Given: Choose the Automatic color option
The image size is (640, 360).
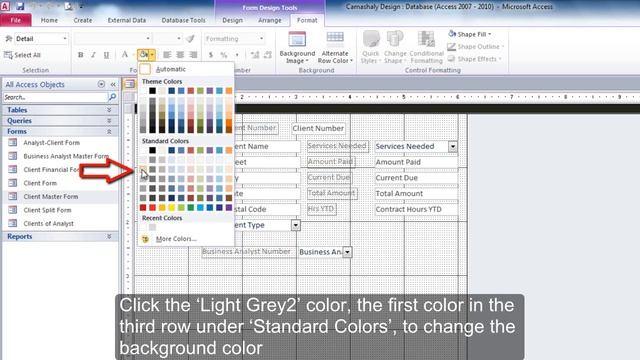Looking at the screenshot, I should (x=186, y=69).
